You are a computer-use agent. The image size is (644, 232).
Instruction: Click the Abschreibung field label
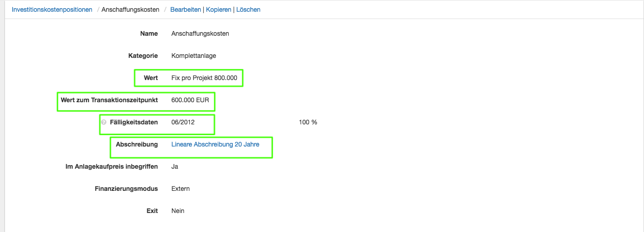click(x=137, y=144)
